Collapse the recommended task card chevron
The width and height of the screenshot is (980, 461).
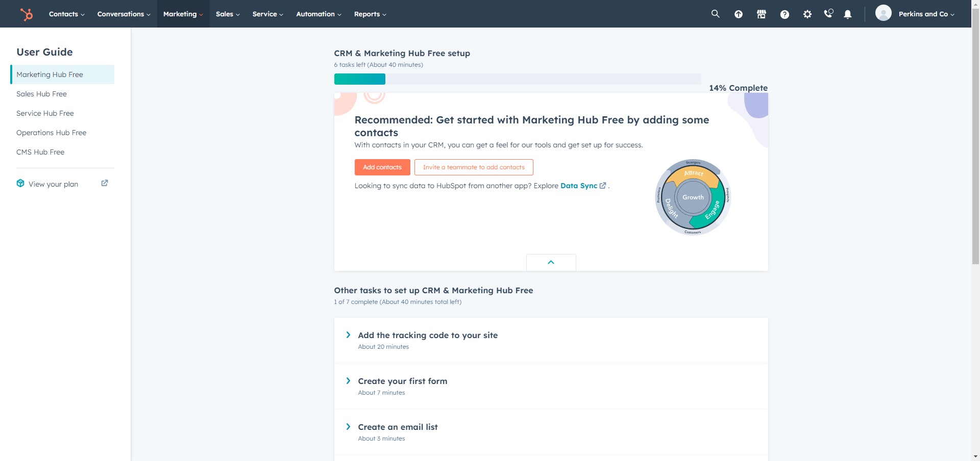551,262
